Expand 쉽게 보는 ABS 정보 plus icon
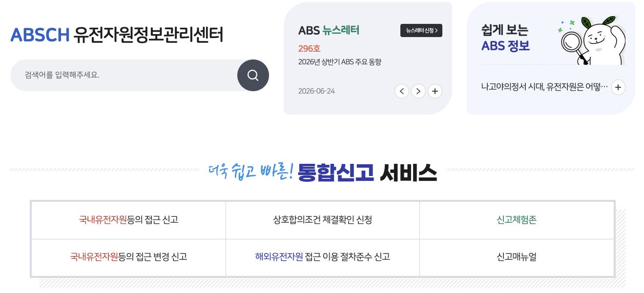The height and width of the screenshot is (293, 644). coord(618,87)
